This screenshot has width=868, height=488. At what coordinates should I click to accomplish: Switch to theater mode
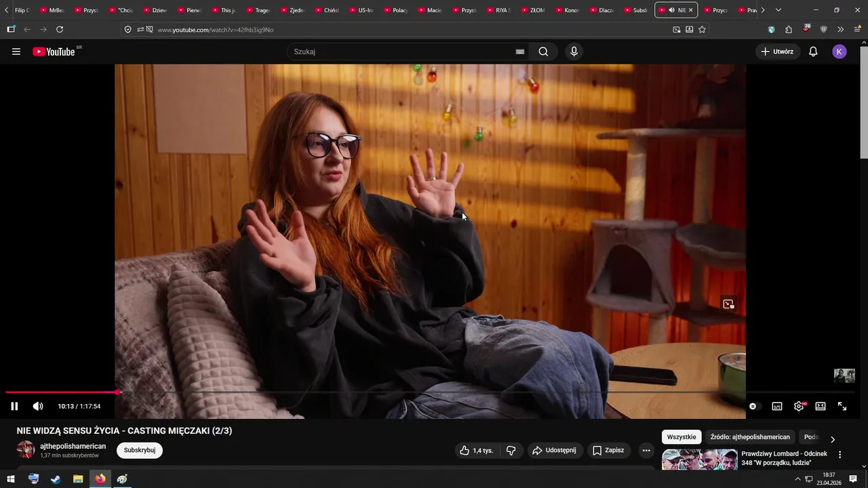pyautogui.click(x=821, y=406)
